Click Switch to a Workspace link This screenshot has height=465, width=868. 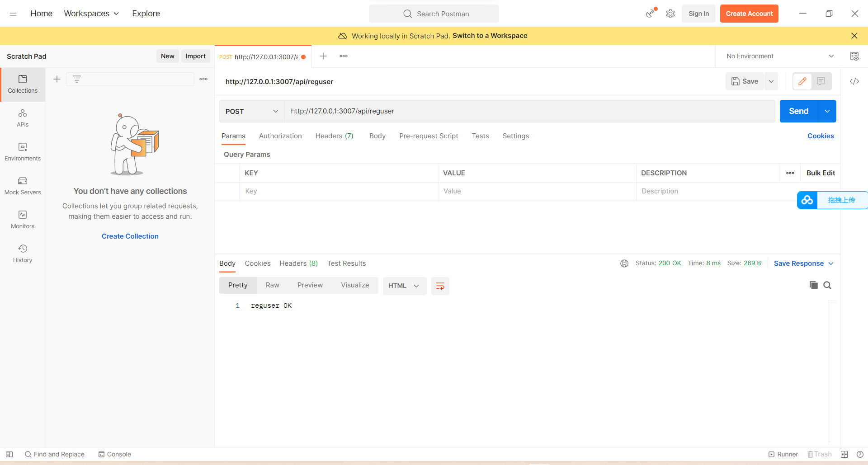point(490,36)
